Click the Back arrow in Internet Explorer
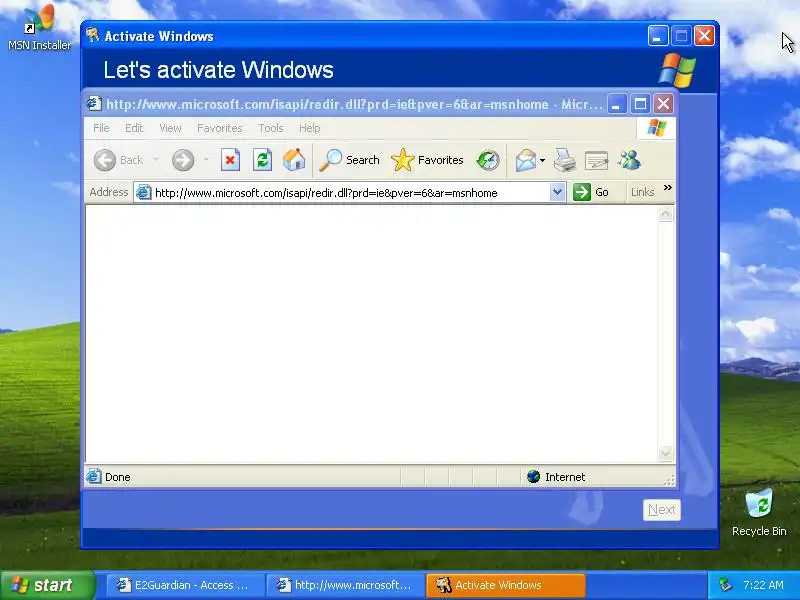The image size is (800, 600). (x=105, y=160)
